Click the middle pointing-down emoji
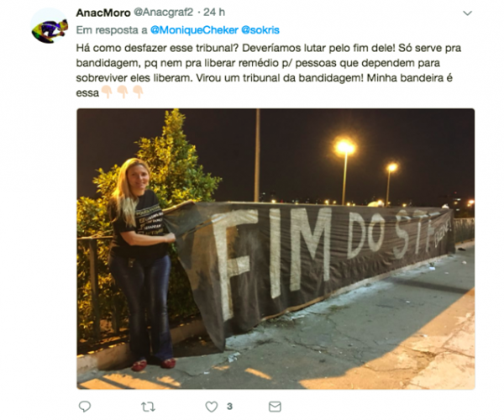Viewport: 504px width, 420px height. click(123, 92)
